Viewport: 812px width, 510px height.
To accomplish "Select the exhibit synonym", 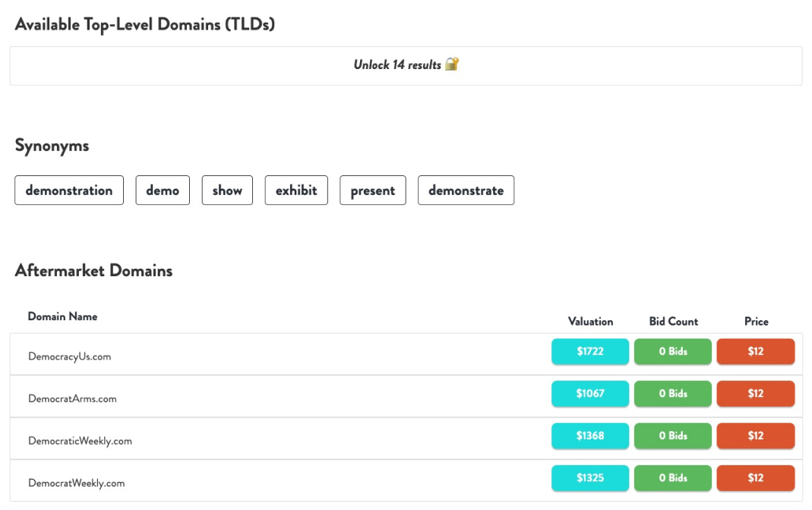I will coord(295,190).
